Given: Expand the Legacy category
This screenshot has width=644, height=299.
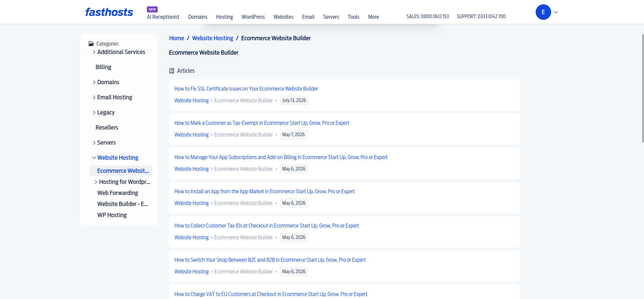Looking at the screenshot, I should 94,112.
